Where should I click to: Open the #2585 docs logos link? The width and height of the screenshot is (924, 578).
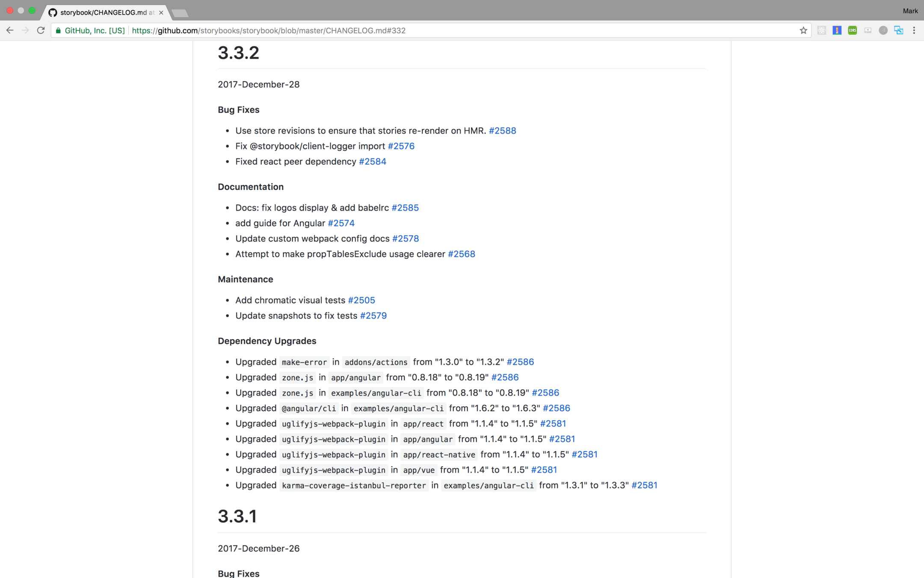(x=405, y=208)
